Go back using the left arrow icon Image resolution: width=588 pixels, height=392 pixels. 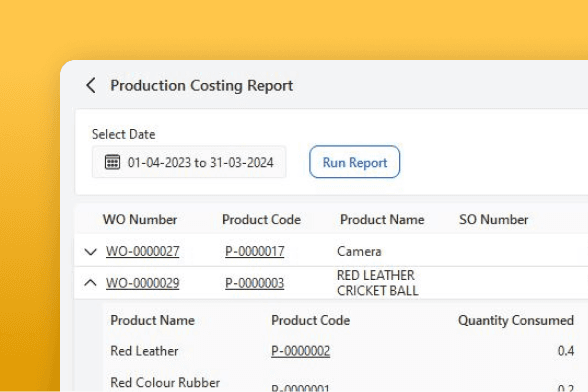(91, 86)
